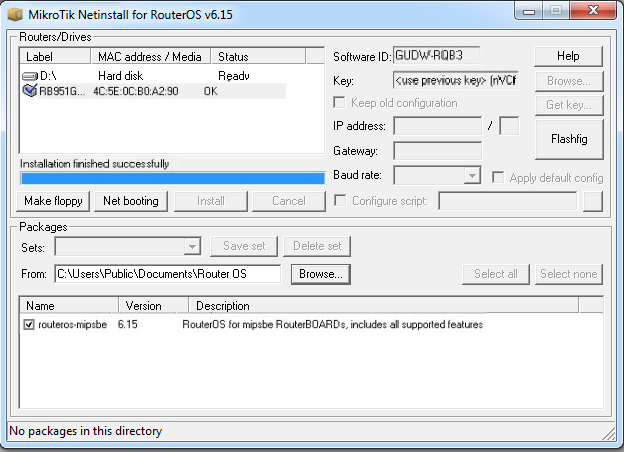The height and width of the screenshot is (452, 624).
Task: Click the Cancel button
Action: [289, 201]
